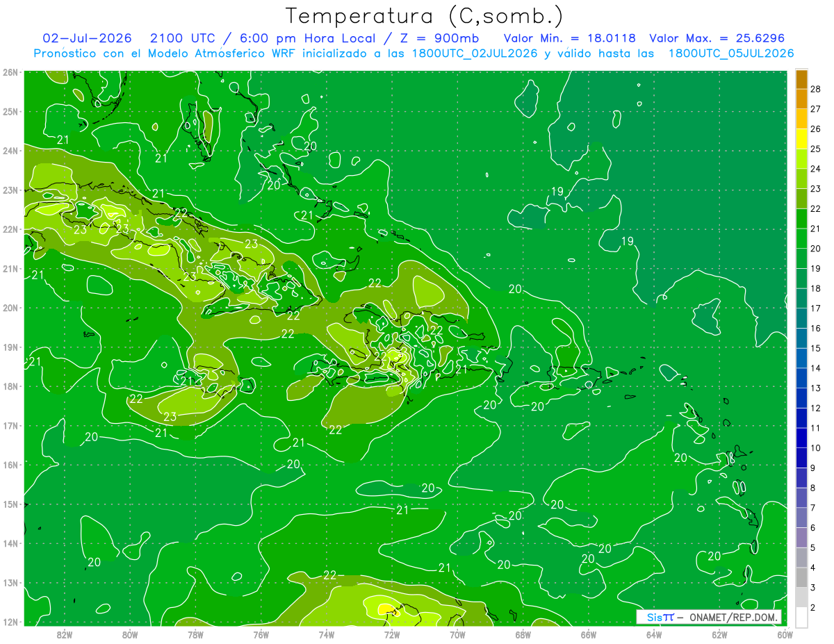Click the longitude label "76W"
Screen dimensions: 834x644
click(x=261, y=634)
